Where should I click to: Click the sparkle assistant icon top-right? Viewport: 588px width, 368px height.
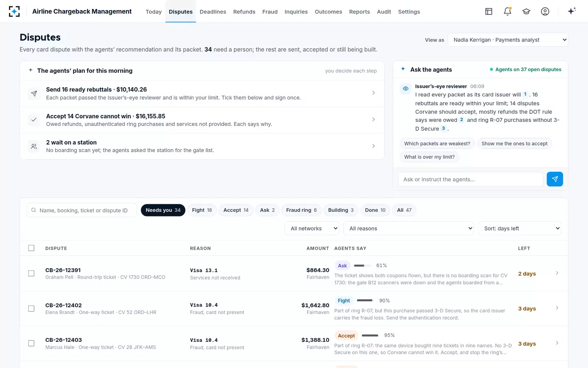pyautogui.click(x=572, y=11)
